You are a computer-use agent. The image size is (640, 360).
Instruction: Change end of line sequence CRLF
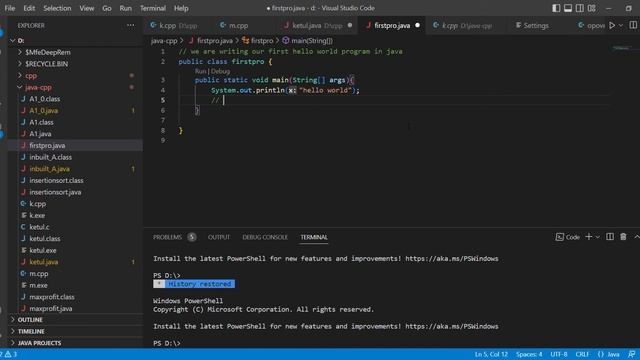pyautogui.click(x=582, y=354)
